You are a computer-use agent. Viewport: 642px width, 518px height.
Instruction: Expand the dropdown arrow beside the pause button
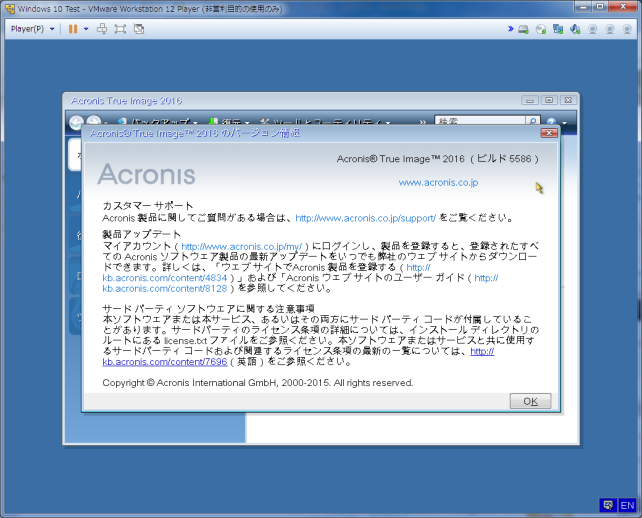[86, 29]
